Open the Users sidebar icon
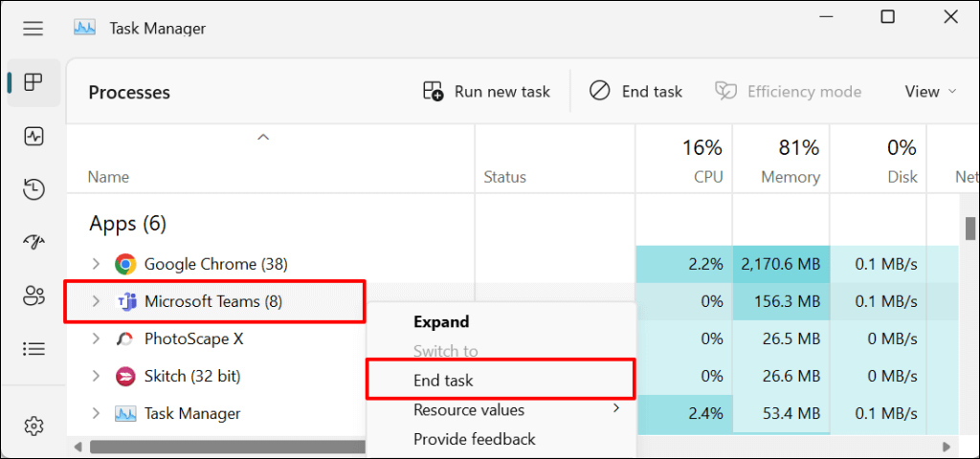The height and width of the screenshot is (459, 980). (33, 295)
